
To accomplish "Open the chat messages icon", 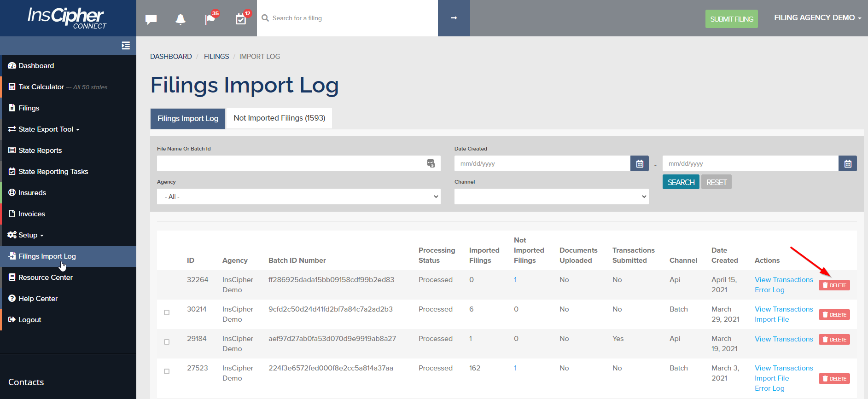I will click(x=151, y=19).
